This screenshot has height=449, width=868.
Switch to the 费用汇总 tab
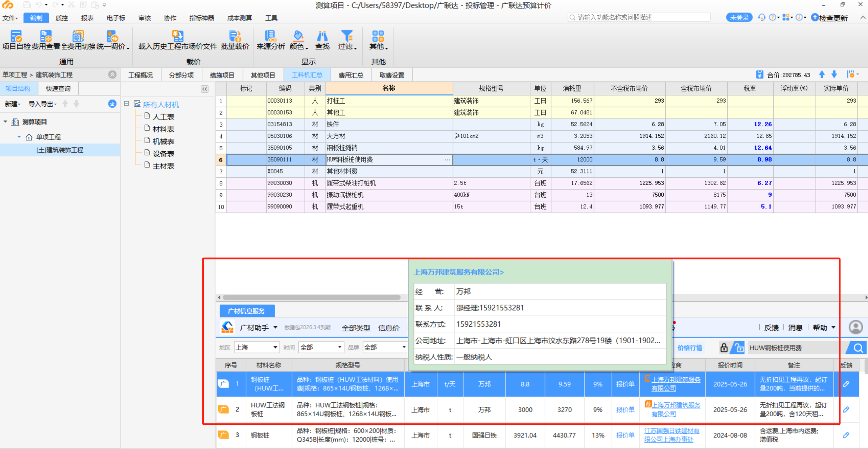tap(351, 75)
